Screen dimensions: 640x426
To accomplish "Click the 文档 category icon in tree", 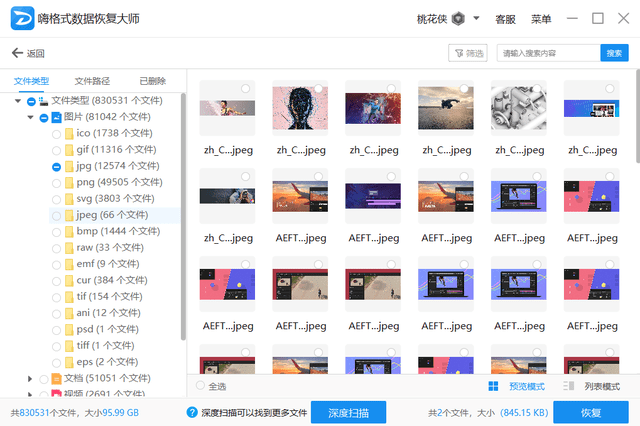I will (x=56, y=379).
